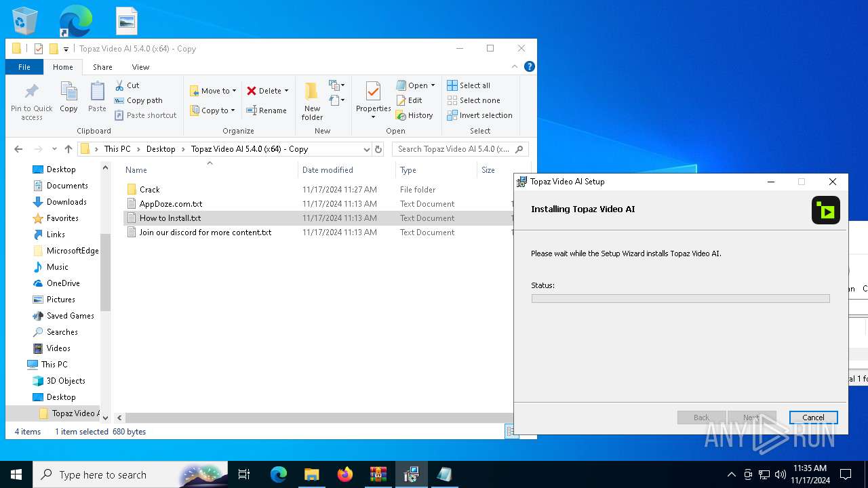Click Select all in the ribbon
The height and width of the screenshot is (488, 868).
[x=469, y=85]
